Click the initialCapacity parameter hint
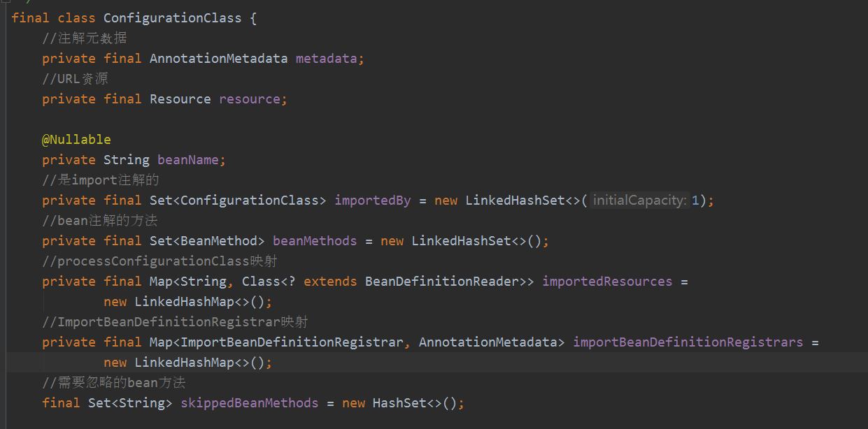The width and height of the screenshot is (868, 429). 639,200
